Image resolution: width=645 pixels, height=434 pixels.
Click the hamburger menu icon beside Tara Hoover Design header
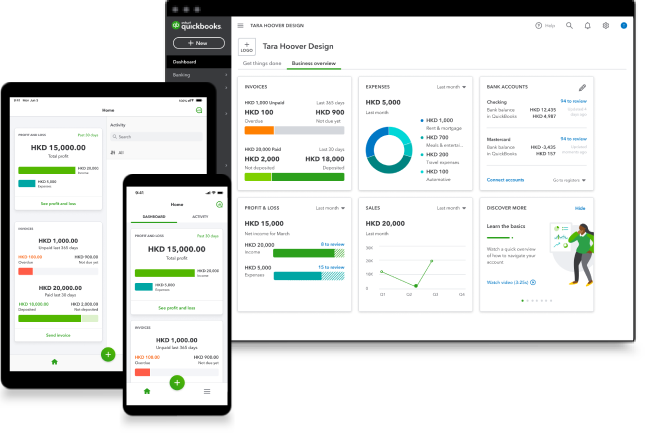pos(240,26)
